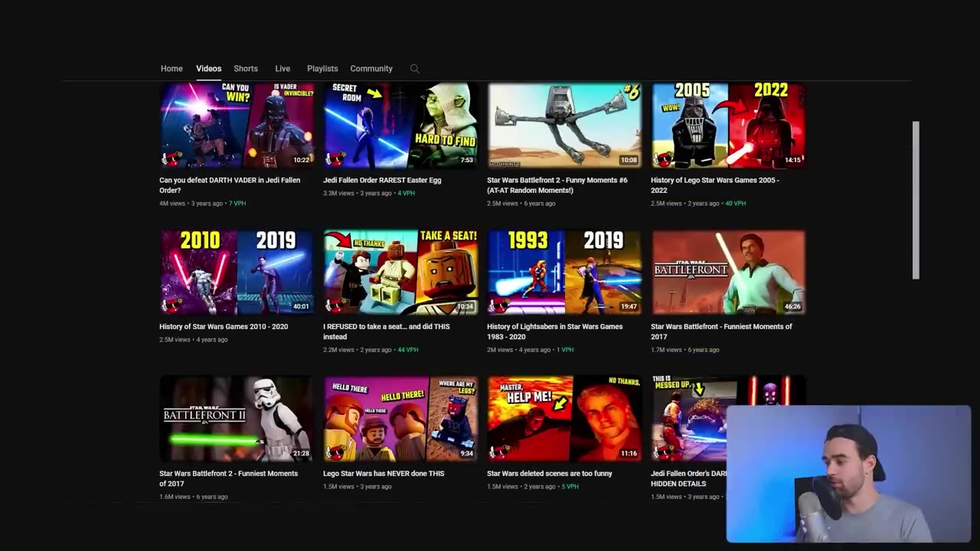Open the Take a Seat Lego thumbnail
The height and width of the screenshot is (551, 980).
(400, 272)
